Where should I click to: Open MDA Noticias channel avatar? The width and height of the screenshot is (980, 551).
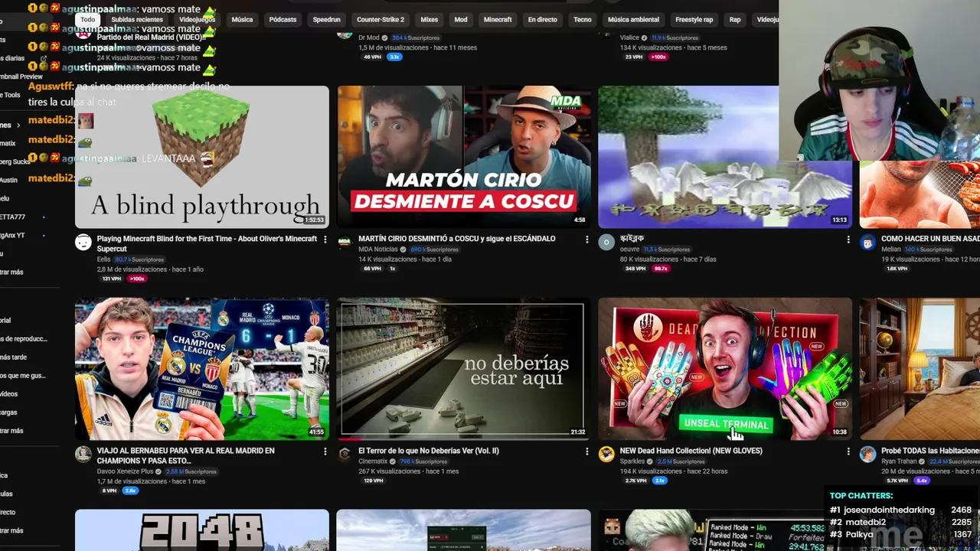(x=345, y=243)
